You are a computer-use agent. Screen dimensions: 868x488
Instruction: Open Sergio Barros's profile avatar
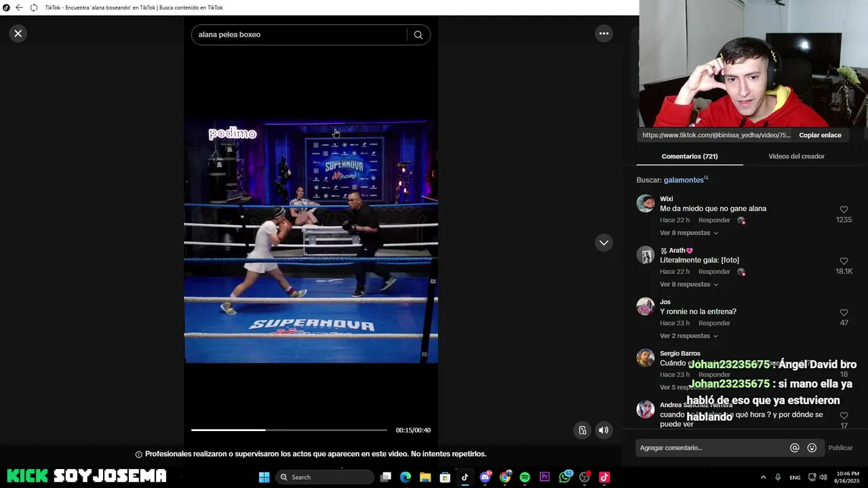pos(646,358)
